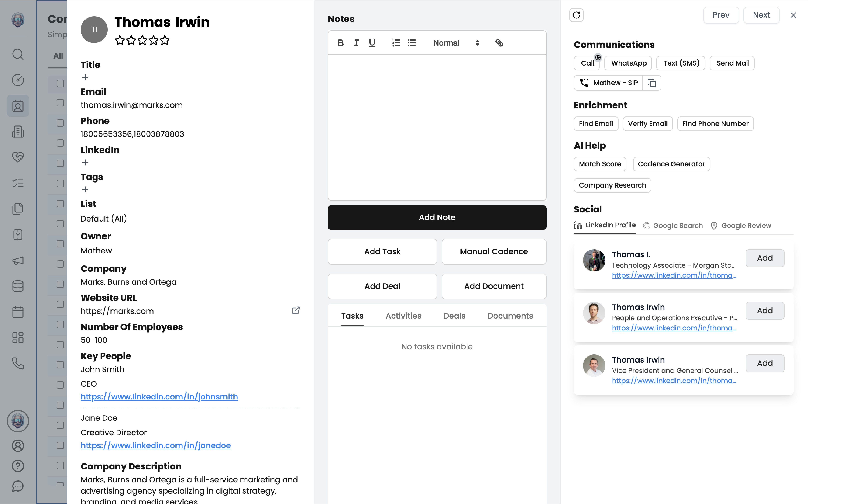Viewport: 843px width, 504px height.
Task: Set five star rating for Thomas Irwin
Action: pos(165,40)
